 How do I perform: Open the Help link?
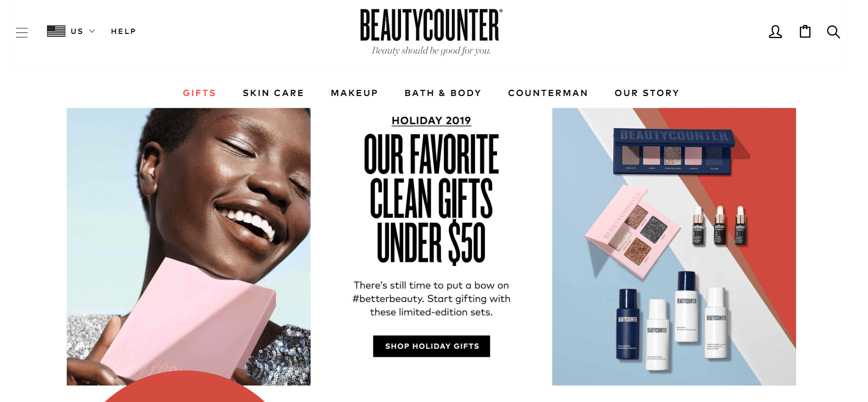tap(123, 32)
